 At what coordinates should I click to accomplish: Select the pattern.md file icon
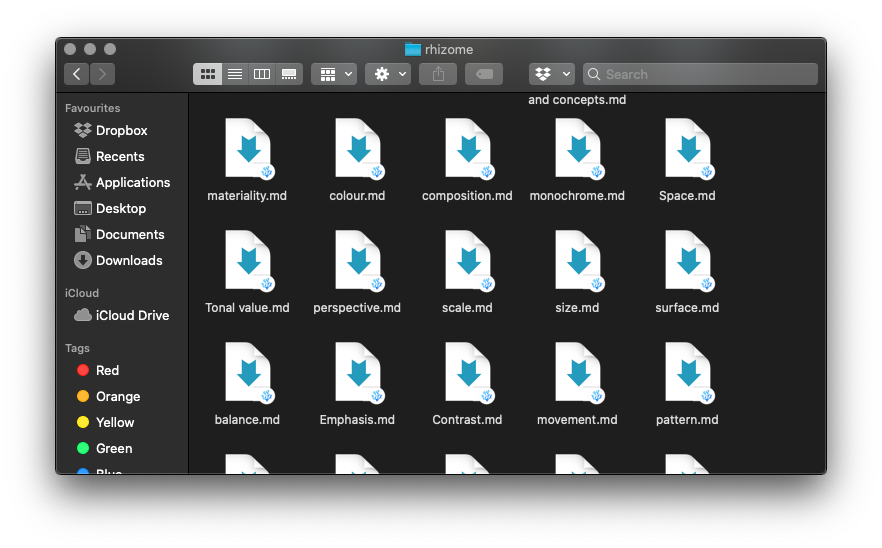688,373
